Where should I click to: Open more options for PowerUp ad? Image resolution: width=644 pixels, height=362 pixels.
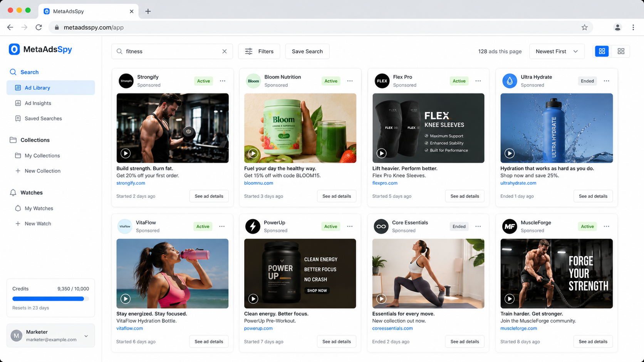[x=350, y=226]
